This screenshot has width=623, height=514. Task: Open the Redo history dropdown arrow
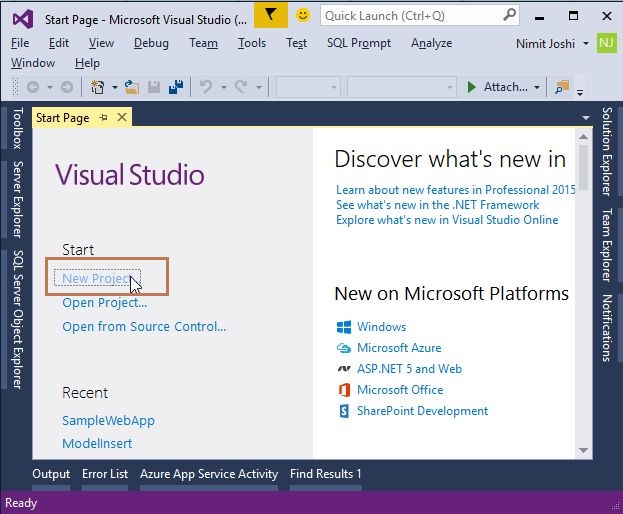[259, 87]
